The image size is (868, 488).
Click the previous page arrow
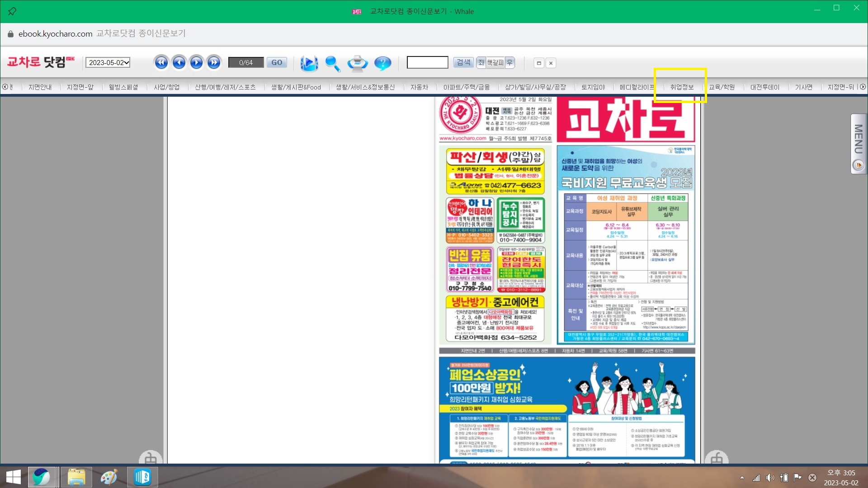(x=179, y=62)
